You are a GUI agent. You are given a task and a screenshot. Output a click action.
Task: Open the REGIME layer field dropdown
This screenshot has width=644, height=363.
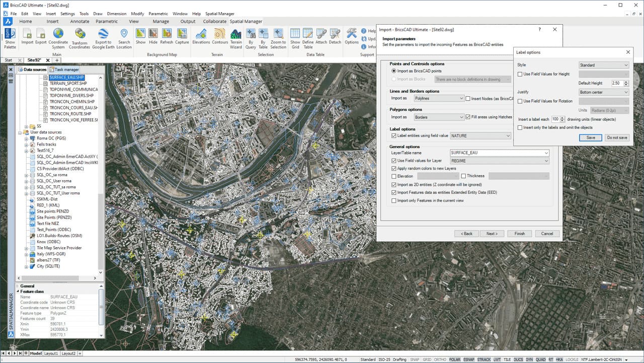500,161
